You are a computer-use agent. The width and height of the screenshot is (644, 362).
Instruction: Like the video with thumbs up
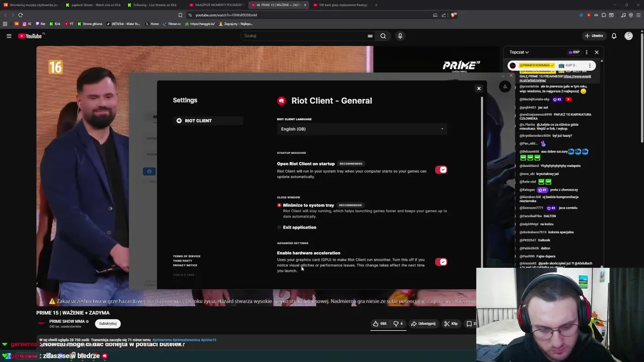coord(379,324)
